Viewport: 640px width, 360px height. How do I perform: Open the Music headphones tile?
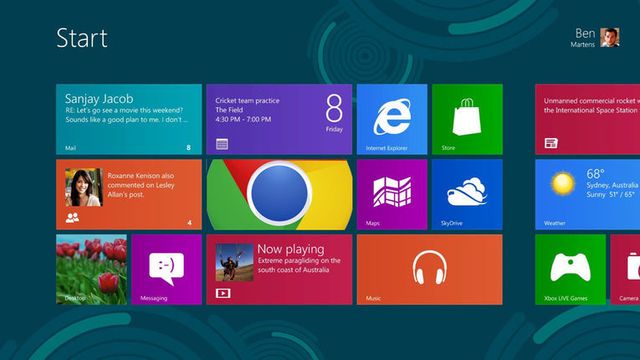430,269
